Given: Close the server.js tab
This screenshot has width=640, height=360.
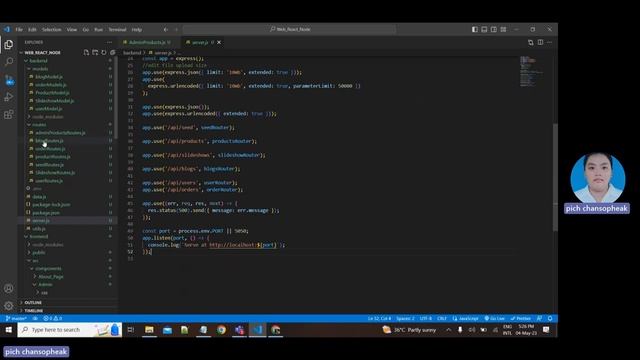Looking at the screenshot, I should point(219,42).
